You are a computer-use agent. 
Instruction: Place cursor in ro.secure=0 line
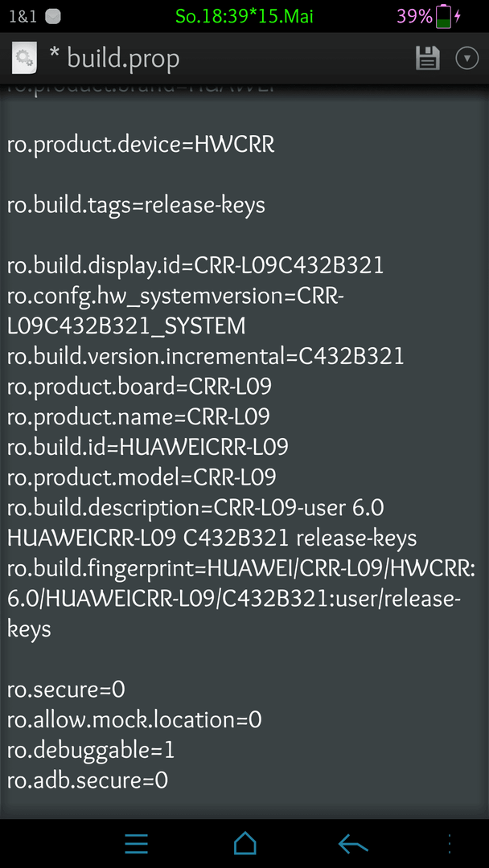tap(66, 690)
